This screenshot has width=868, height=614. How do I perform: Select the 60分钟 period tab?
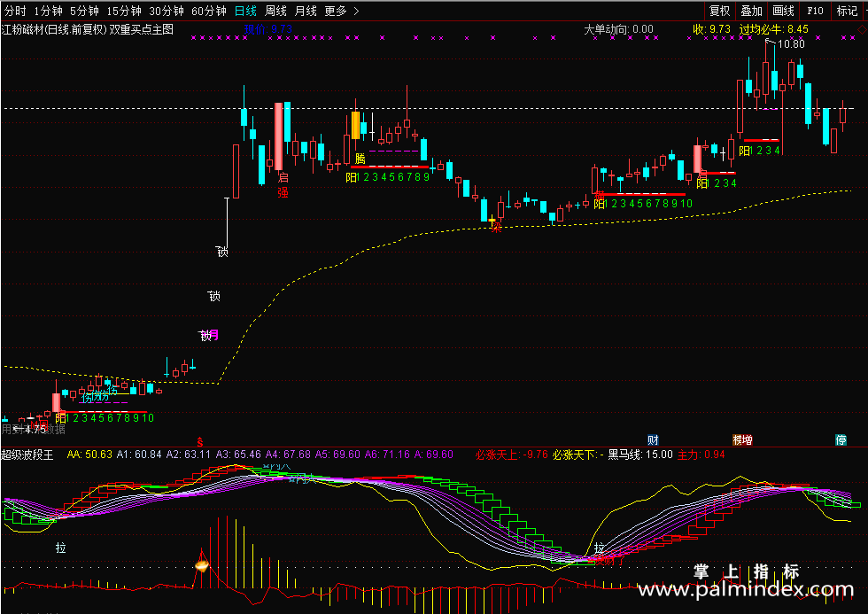click(209, 11)
